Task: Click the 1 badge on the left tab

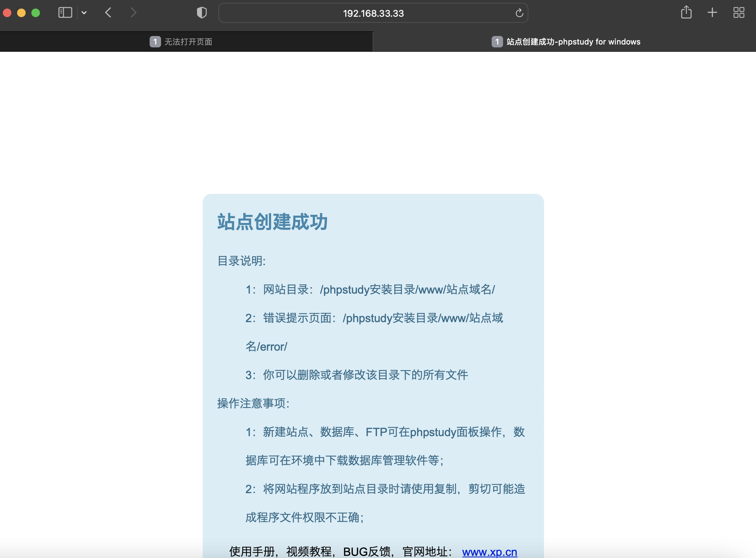Action: 155,41
